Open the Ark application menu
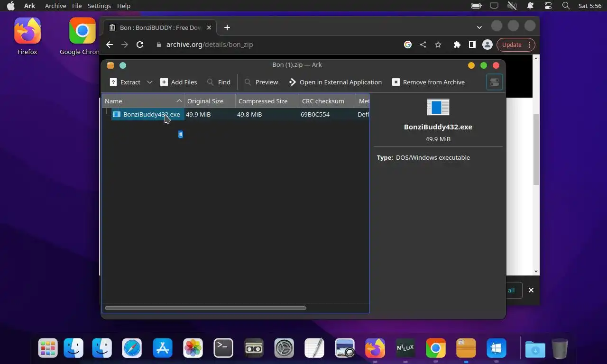 (29, 6)
